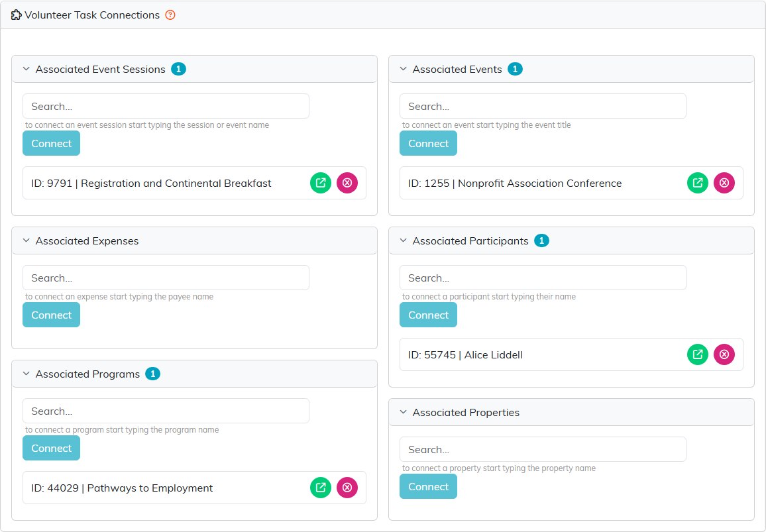Viewport: 766px width, 532px height.
Task: Click the 'Volunteer Task Connections' title text
Action: coord(92,15)
